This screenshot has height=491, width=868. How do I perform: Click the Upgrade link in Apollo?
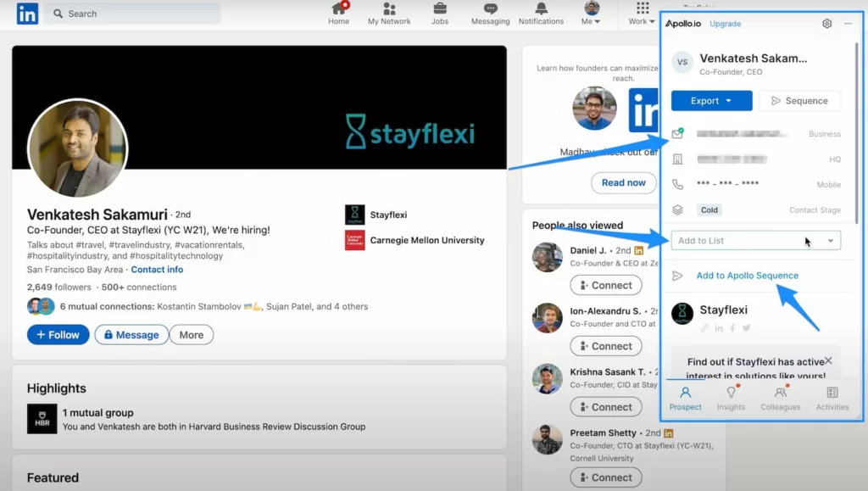pos(726,24)
